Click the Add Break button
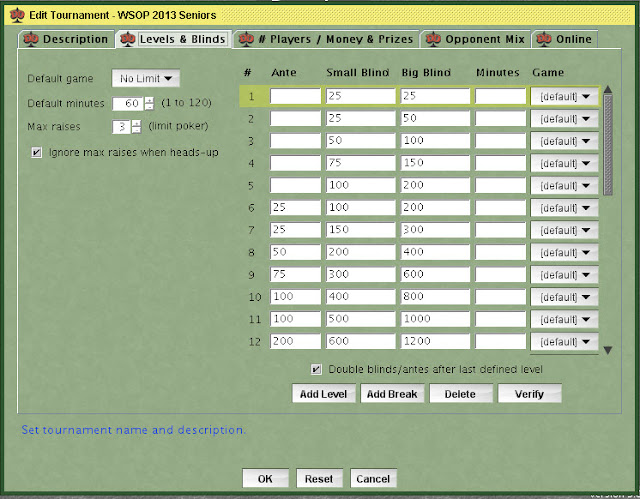 tap(392, 394)
